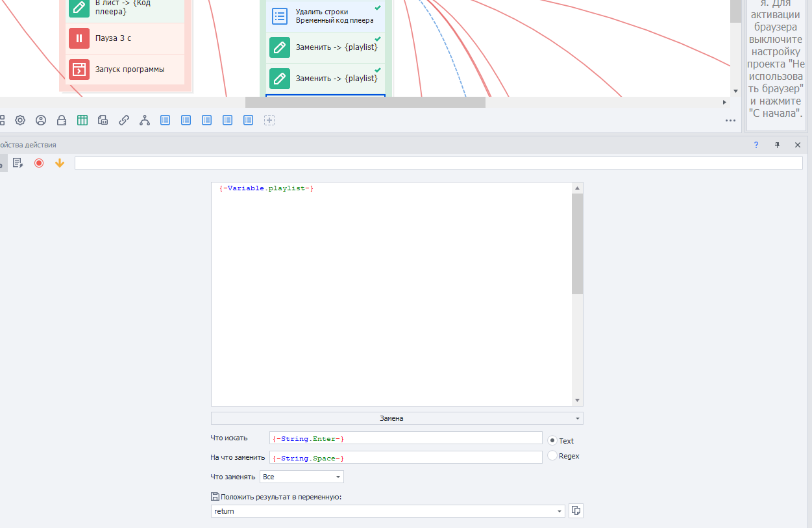812x528 pixels.
Task: Click the orange down arrow icon
Action: coord(60,163)
